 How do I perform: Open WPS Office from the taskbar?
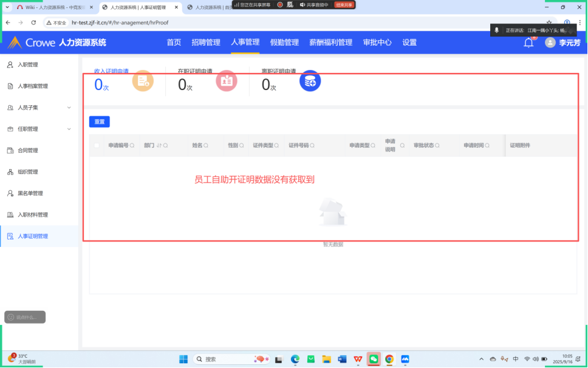click(x=358, y=359)
